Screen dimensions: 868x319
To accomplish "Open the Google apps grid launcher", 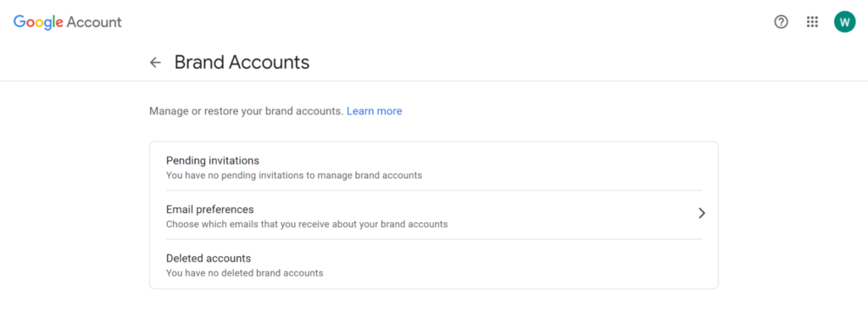I will point(812,22).
